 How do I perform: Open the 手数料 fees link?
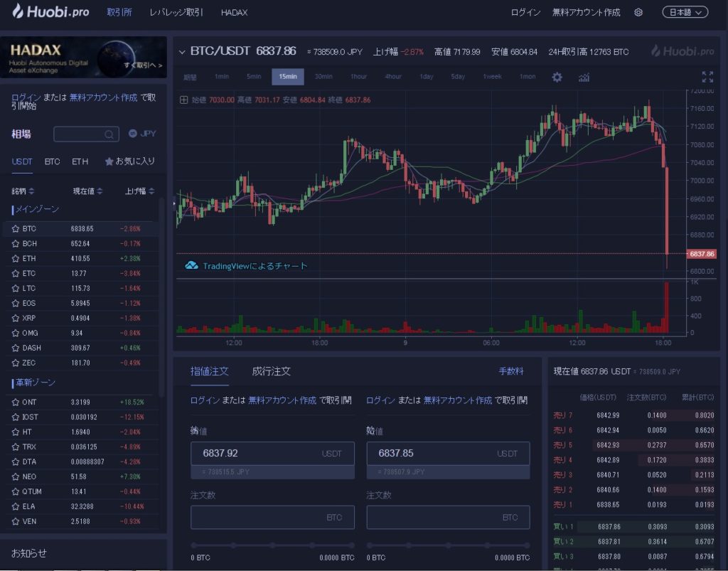(511, 371)
